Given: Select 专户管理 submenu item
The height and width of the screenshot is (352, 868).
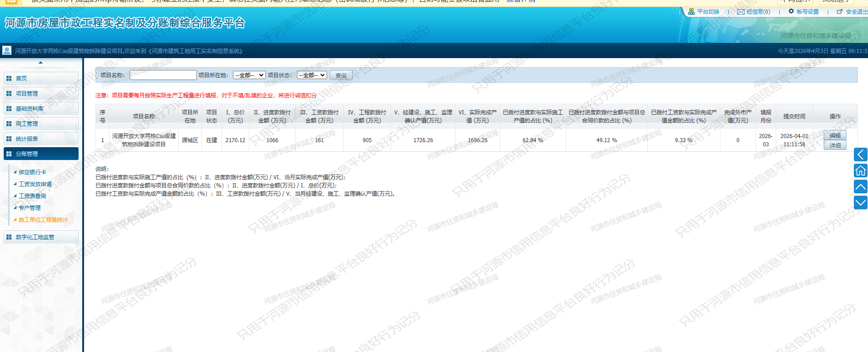Looking at the screenshot, I should (30, 208).
